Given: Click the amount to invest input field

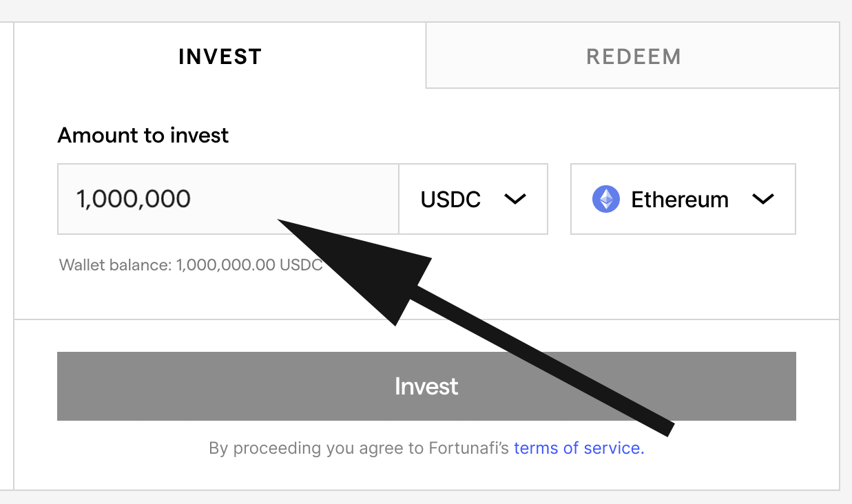Looking at the screenshot, I should 227,199.
